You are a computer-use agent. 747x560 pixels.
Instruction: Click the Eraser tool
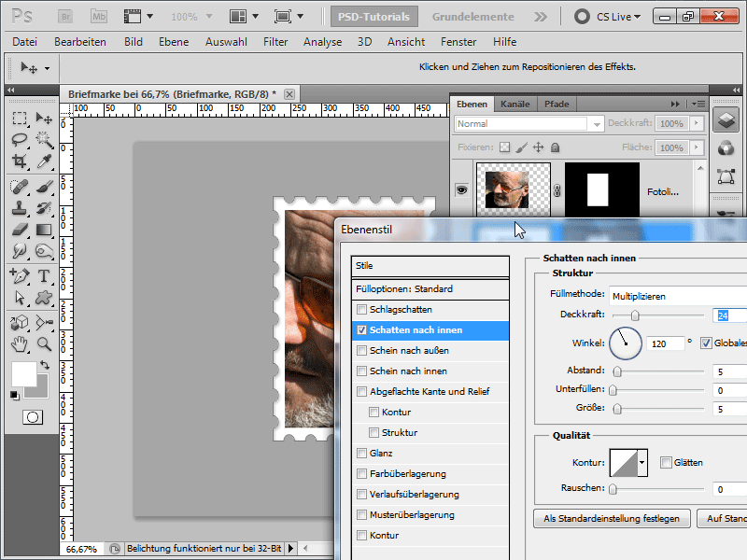coord(20,230)
